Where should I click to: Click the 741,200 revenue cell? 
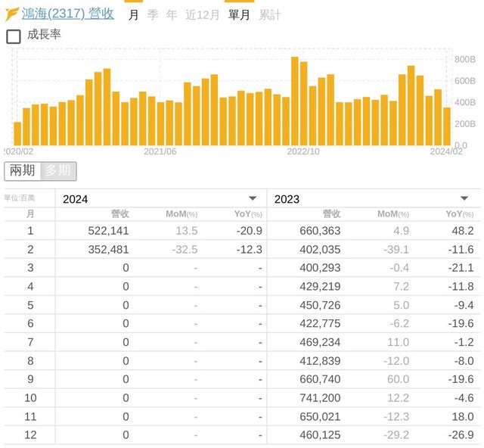pos(320,398)
